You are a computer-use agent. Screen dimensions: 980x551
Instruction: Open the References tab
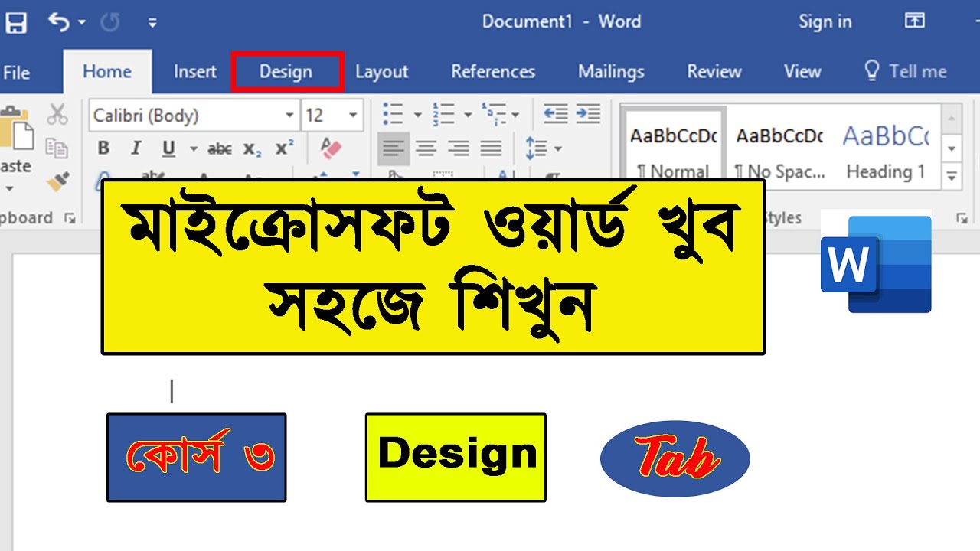tap(493, 72)
